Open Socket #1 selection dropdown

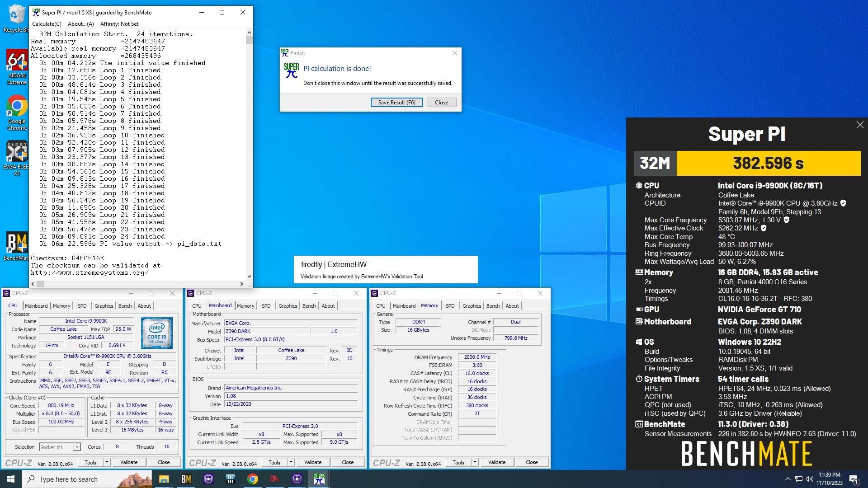(59, 447)
